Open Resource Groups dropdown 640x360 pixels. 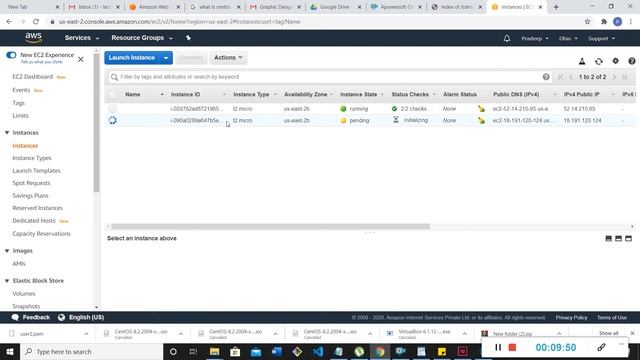142,38
